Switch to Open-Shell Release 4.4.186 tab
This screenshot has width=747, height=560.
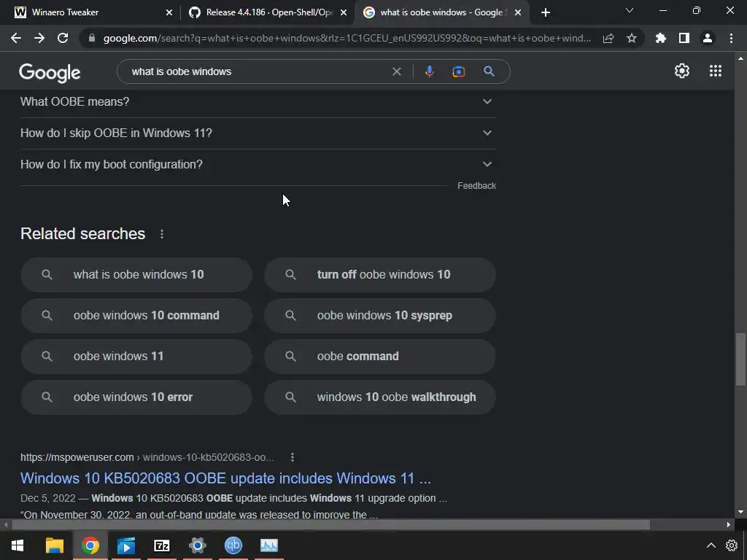(x=268, y=12)
